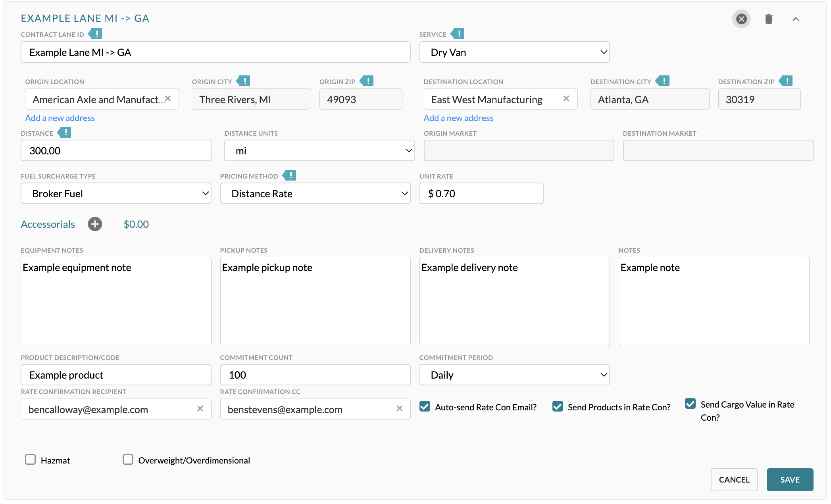Click Add a new address under destination
This screenshot has width=831, height=504.
click(x=458, y=118)
